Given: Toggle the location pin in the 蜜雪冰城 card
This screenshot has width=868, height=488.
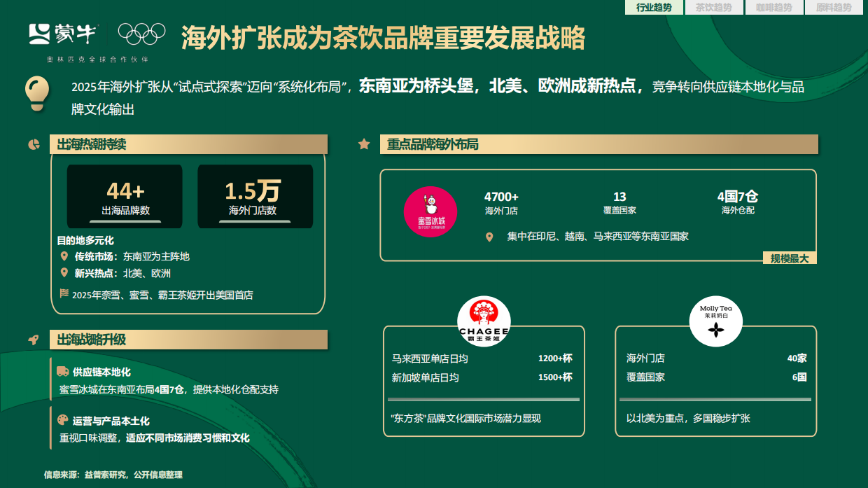Looking at the screenshot, I should [489, 237].
